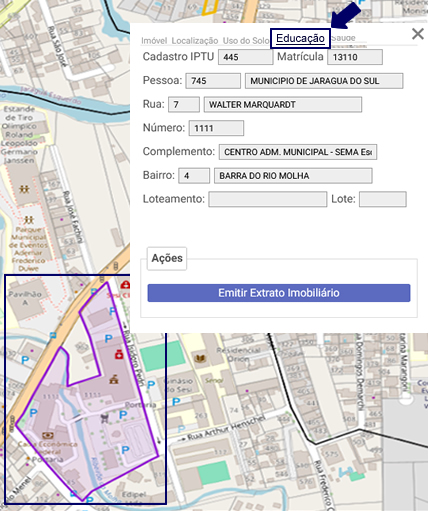Viewport: 428px width, 511px height.
Task: Click the town hall building icon
Action: tap(114, 379)
